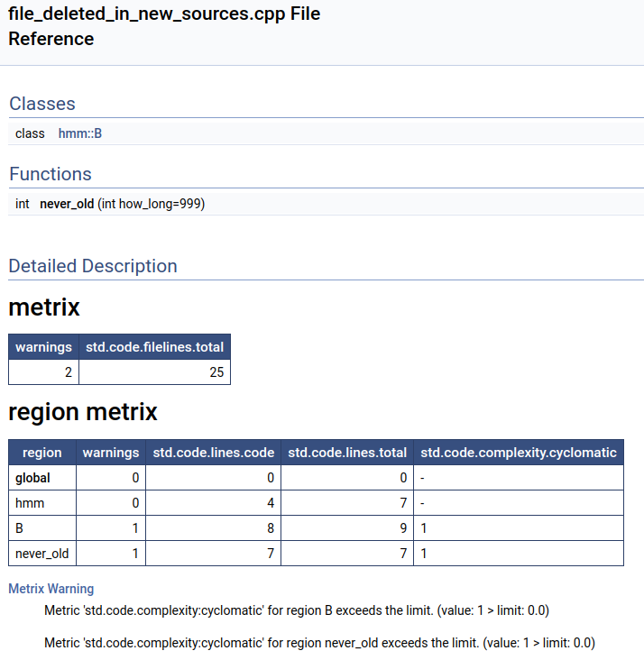The width and height of the screenshot is (644, 660).
Task: Click the value 25 in the metrix table
Action: pyautogui.click(x=216, y=372)
